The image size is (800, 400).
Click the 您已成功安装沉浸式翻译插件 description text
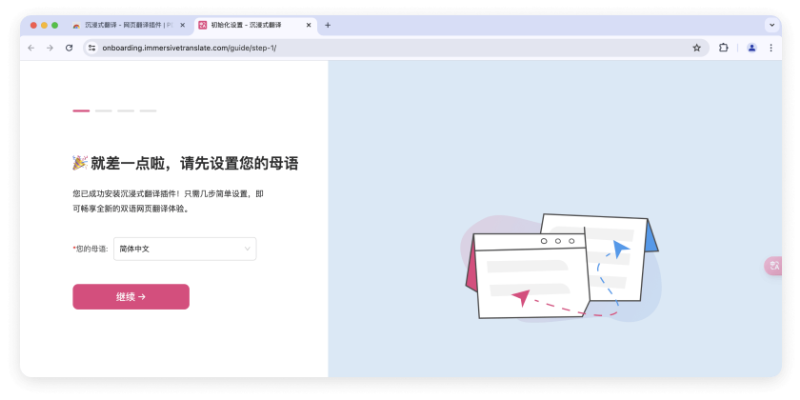(x=168, y=202)
